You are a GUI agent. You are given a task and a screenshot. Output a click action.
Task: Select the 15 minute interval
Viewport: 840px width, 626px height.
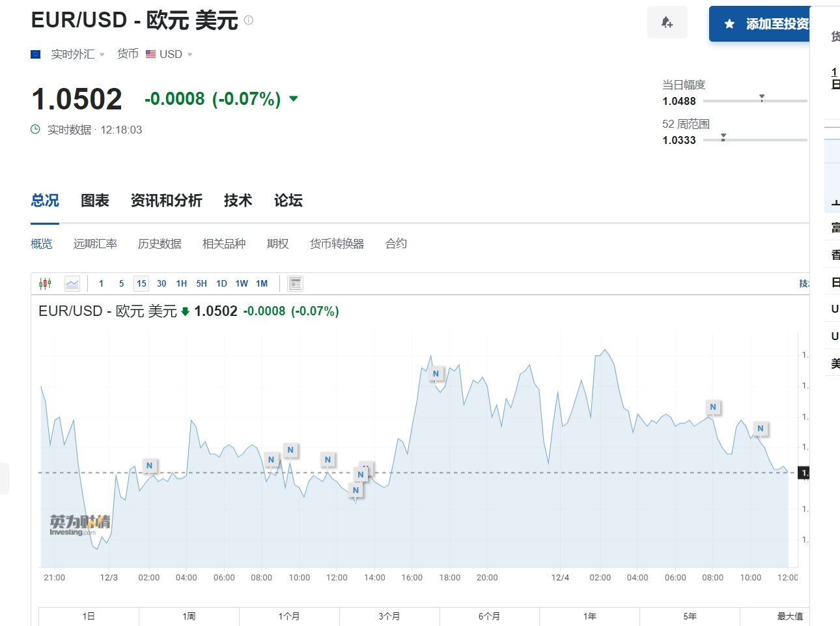click(x=141, y=283)
